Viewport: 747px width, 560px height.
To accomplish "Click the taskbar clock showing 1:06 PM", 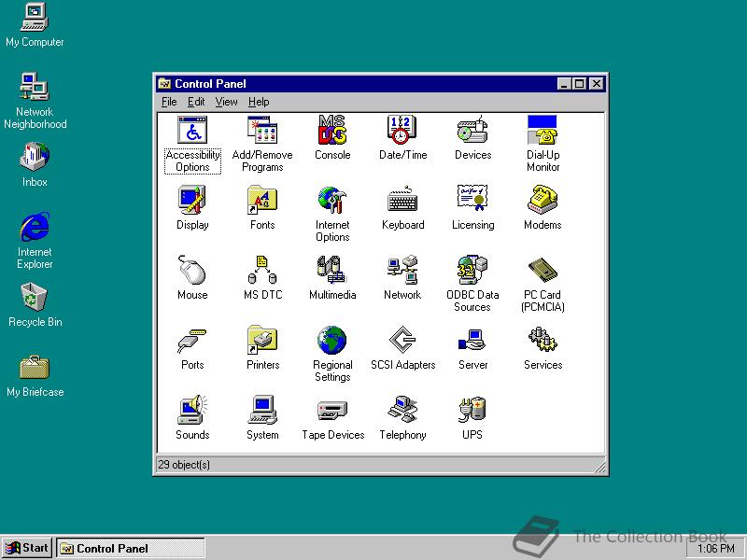I will click(x=716, y=549).
